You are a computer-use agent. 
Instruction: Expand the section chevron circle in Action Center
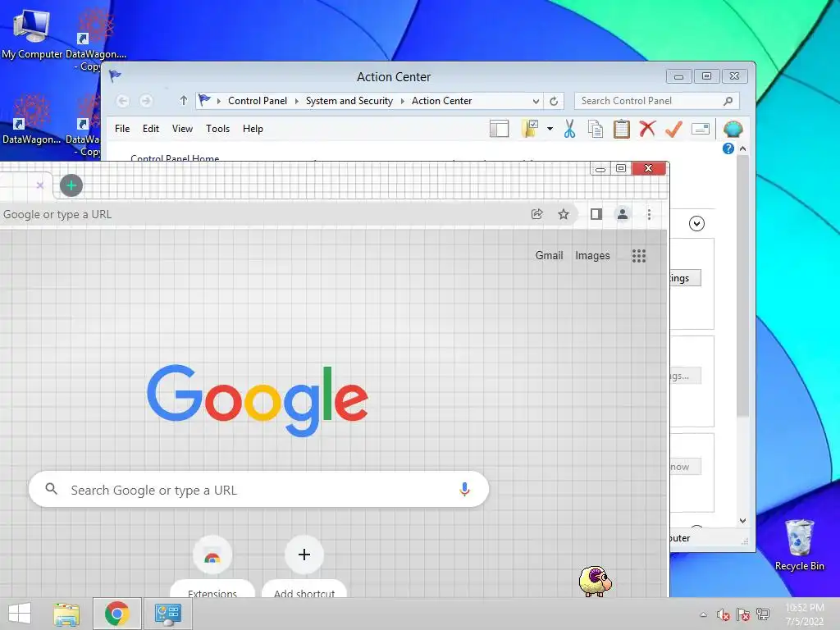click(696, 223)
